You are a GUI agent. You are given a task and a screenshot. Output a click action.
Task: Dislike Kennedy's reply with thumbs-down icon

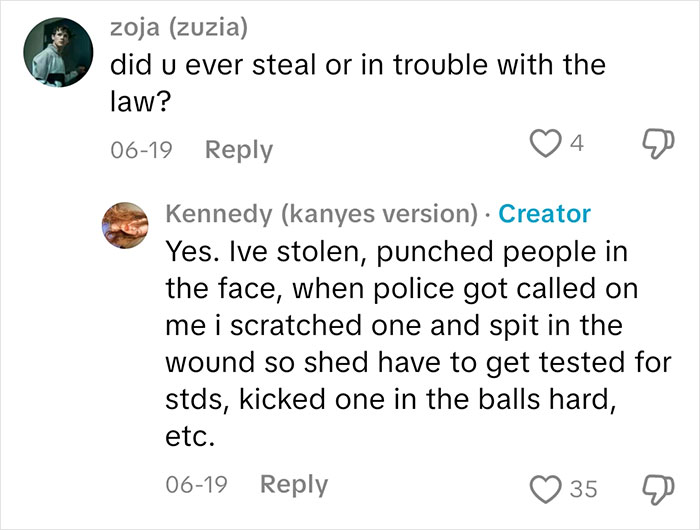click(x=658, y=490)
